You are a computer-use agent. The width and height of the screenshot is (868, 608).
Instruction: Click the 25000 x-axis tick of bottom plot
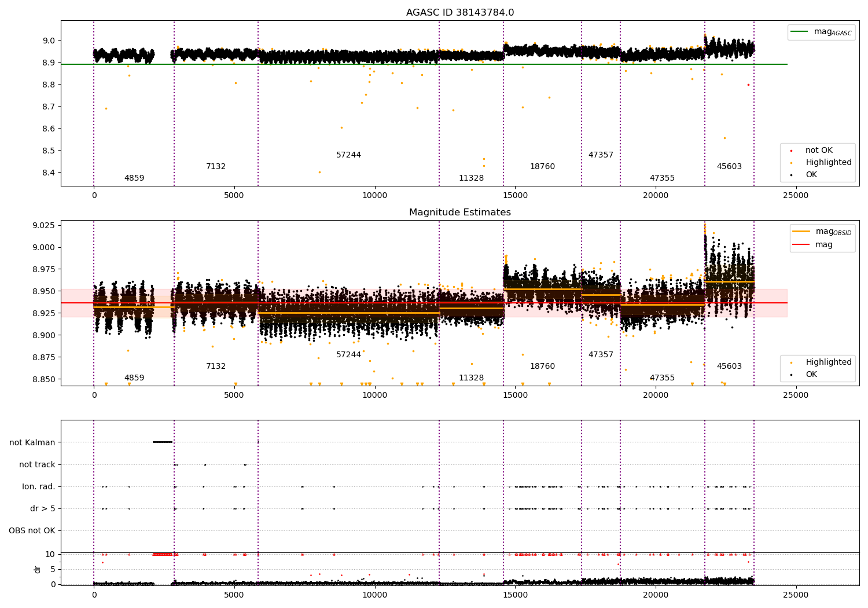(796, 595)
